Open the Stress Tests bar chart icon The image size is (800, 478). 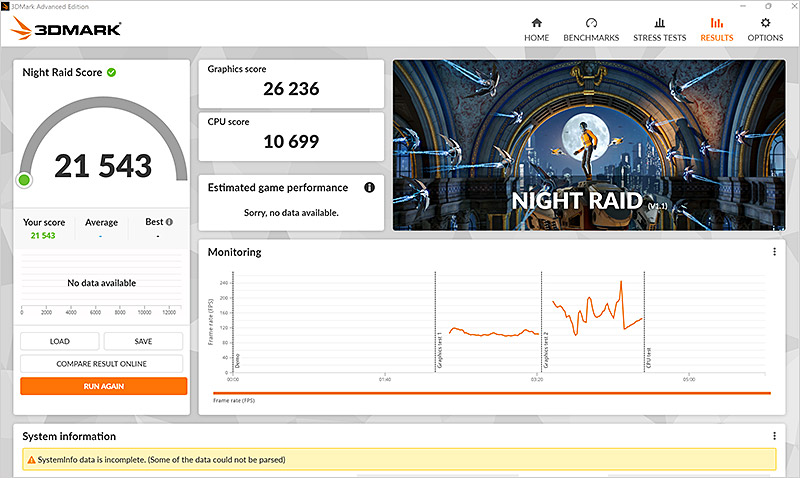tap(658, 23)
